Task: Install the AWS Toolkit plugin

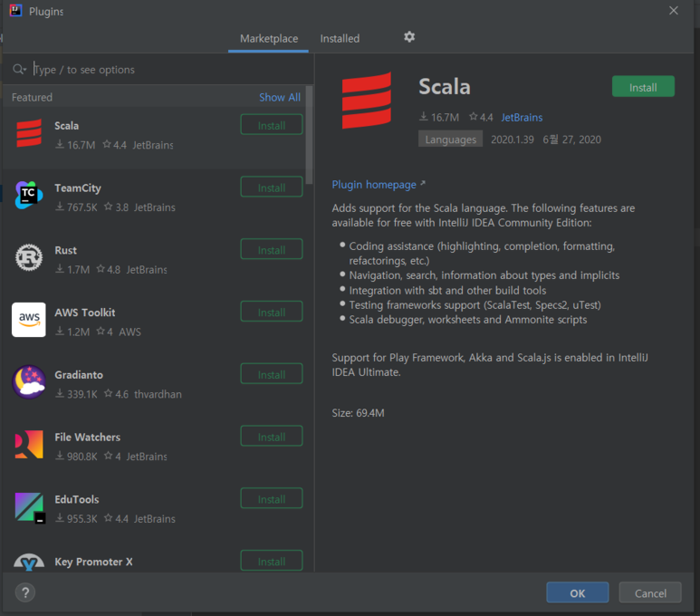Action: (272, 312)
